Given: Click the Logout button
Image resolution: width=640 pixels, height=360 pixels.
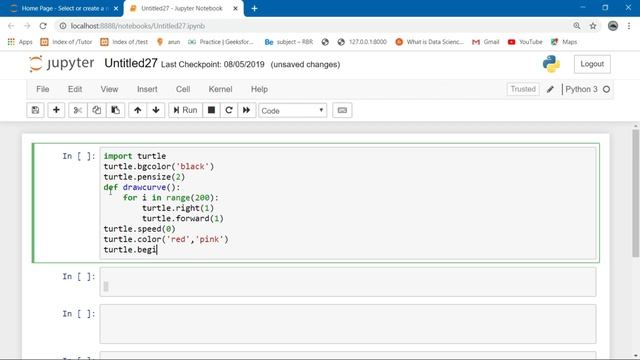Looking at the screenshot, I should point(592,64).
